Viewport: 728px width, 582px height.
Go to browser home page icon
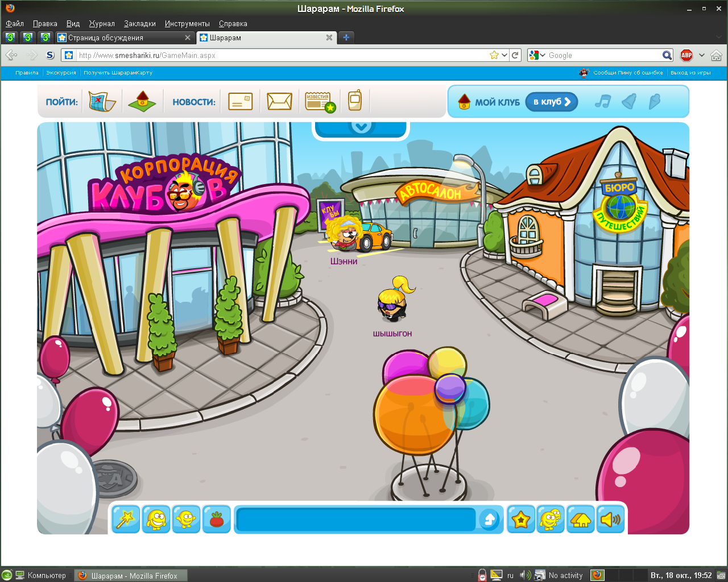click(x=716, y=55)
